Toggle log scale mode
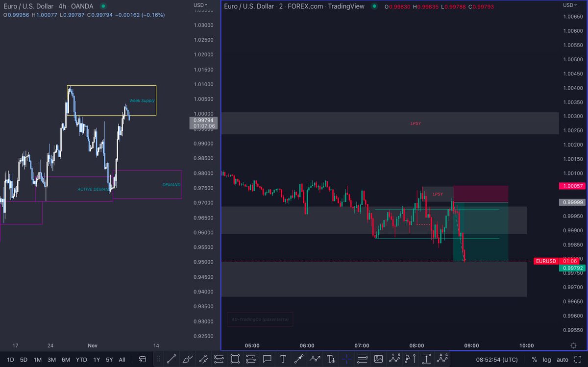The width and height of the screenshot is (588, 367). pyautogui.click(x=546, y=360)
